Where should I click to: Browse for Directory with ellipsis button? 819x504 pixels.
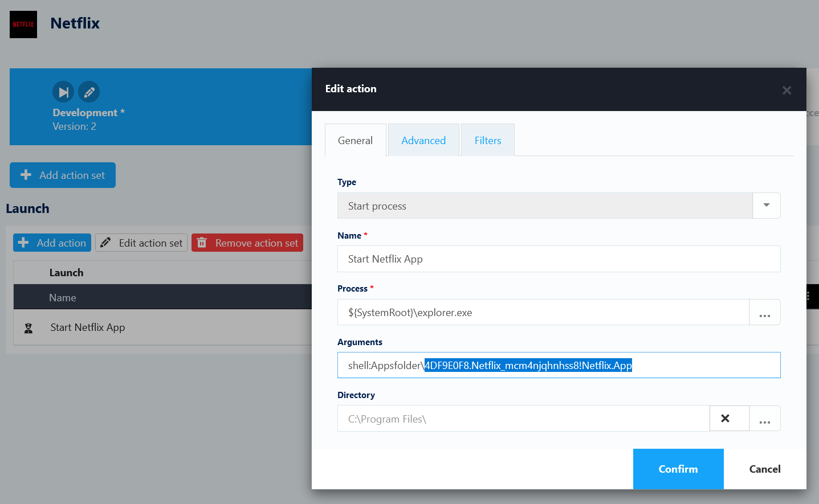coord(765,419)
